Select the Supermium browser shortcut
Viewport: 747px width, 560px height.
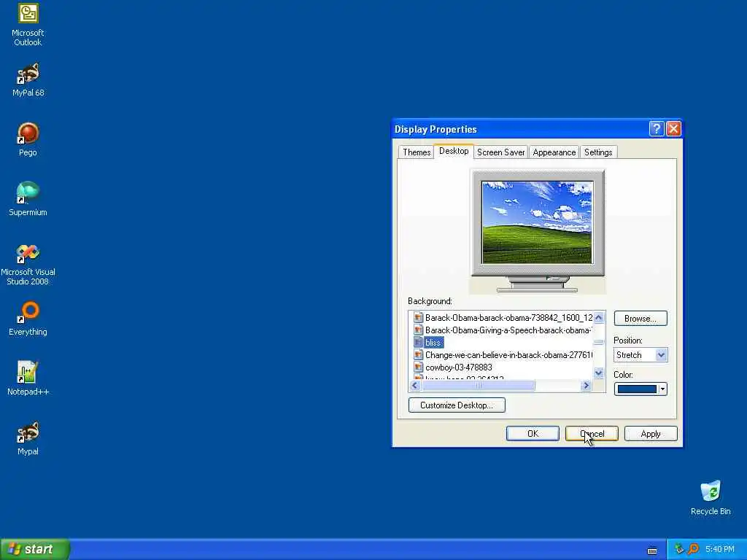[x=28, y=199]
